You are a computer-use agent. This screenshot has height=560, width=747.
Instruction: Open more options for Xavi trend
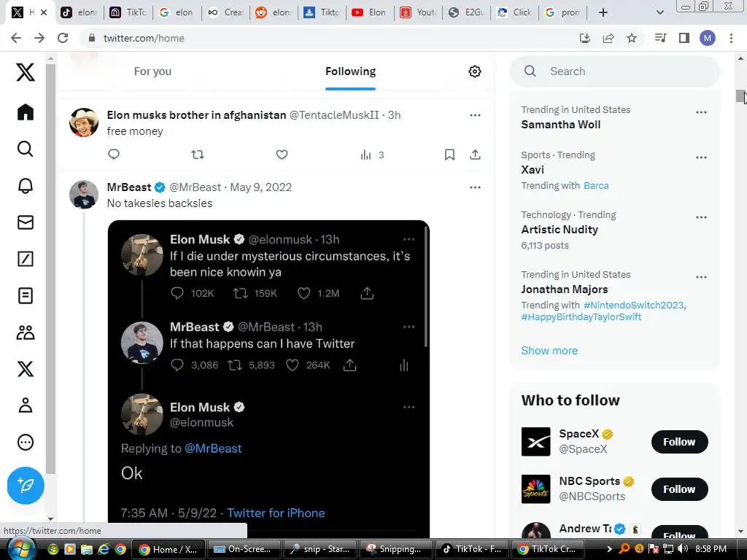[x=701, y=157]
